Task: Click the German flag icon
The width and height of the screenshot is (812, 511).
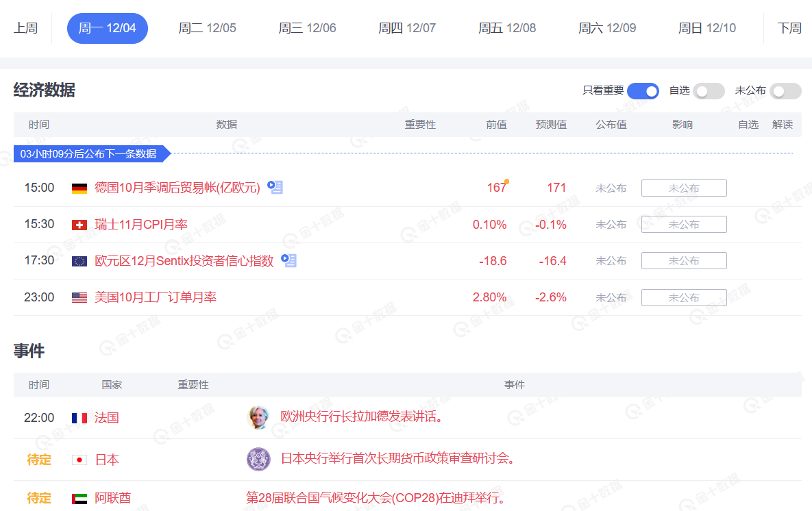Action: coord(78,187)
